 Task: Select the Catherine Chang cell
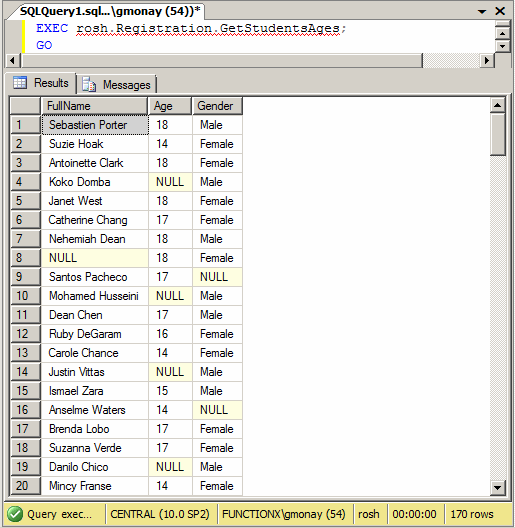pyautogui.click(x=95, y=220)
